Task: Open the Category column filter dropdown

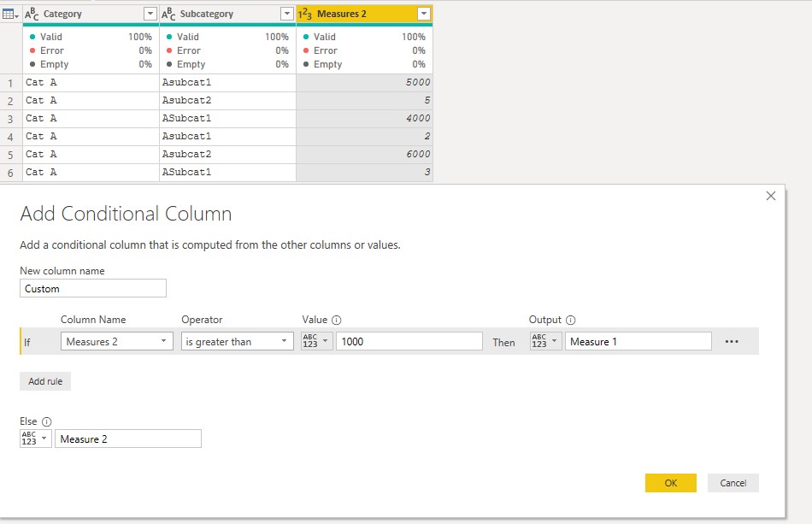Action: click(x=150, y=14)
